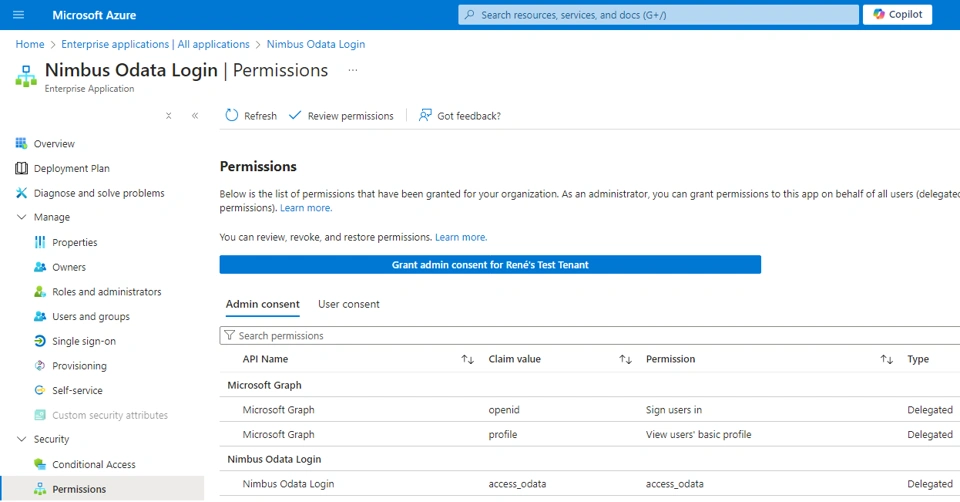Click the Type column header

click(x=918, y=359)
